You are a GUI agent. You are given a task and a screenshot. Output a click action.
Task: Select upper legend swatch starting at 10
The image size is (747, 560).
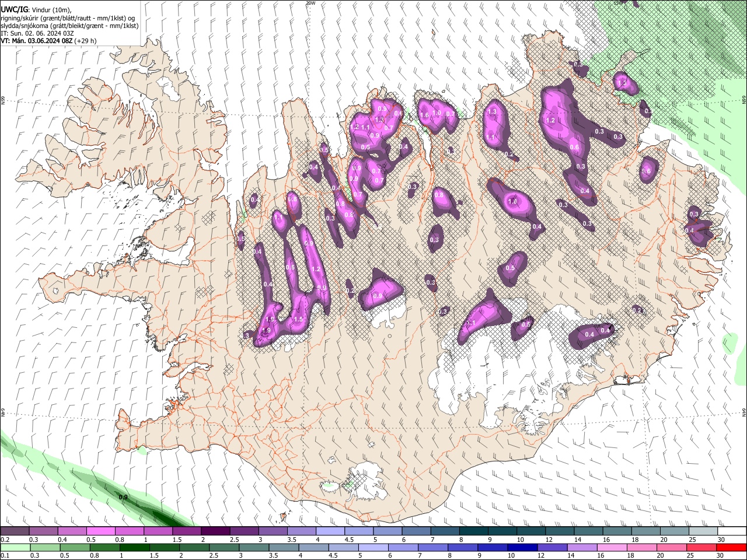[x=531, y=531]
